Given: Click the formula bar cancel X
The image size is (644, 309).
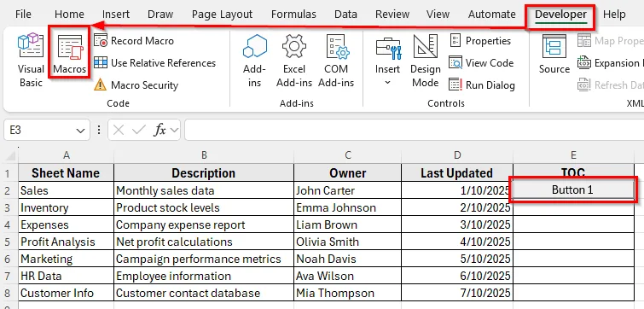Looking at the screenshot, I should [119, 131].
